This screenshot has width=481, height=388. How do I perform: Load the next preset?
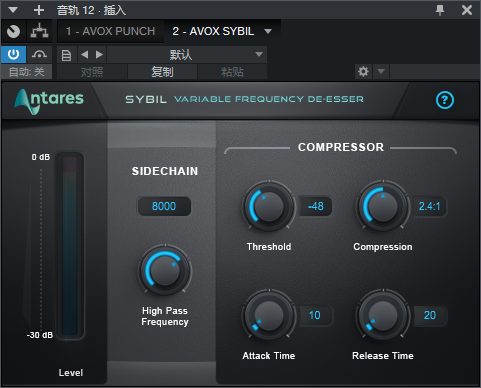coord(99,54)
